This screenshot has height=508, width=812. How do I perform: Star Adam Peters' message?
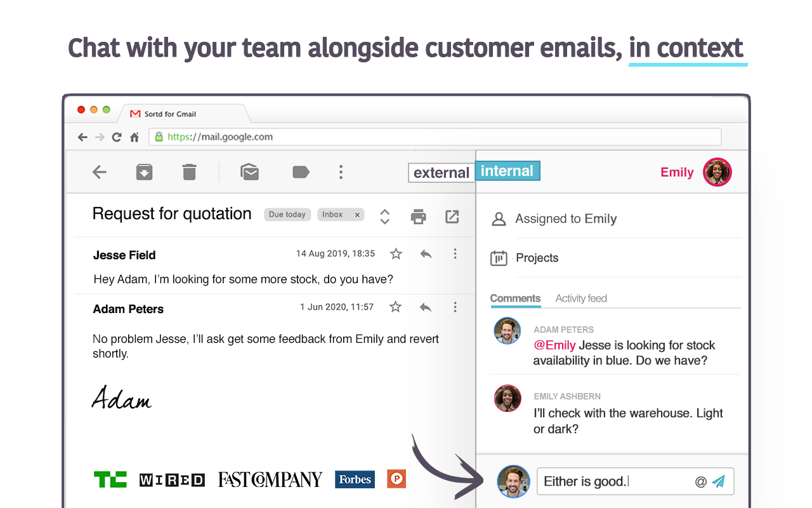point(396,307)
